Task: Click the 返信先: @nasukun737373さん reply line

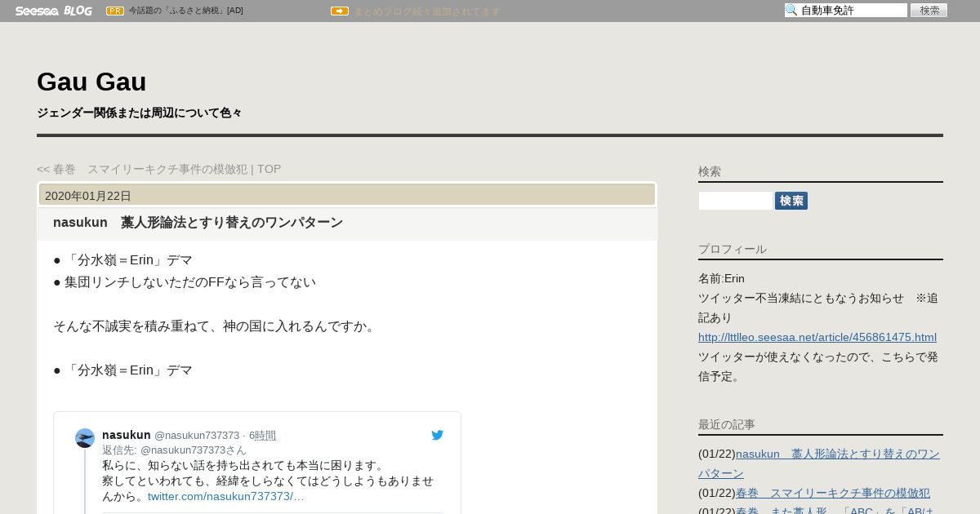Action: tap(174, 450)
